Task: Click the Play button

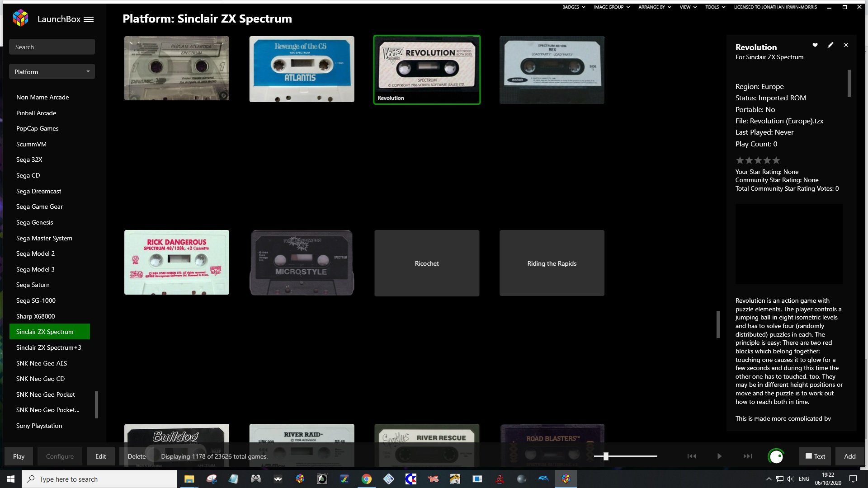Action: click(x=19, y=456)
